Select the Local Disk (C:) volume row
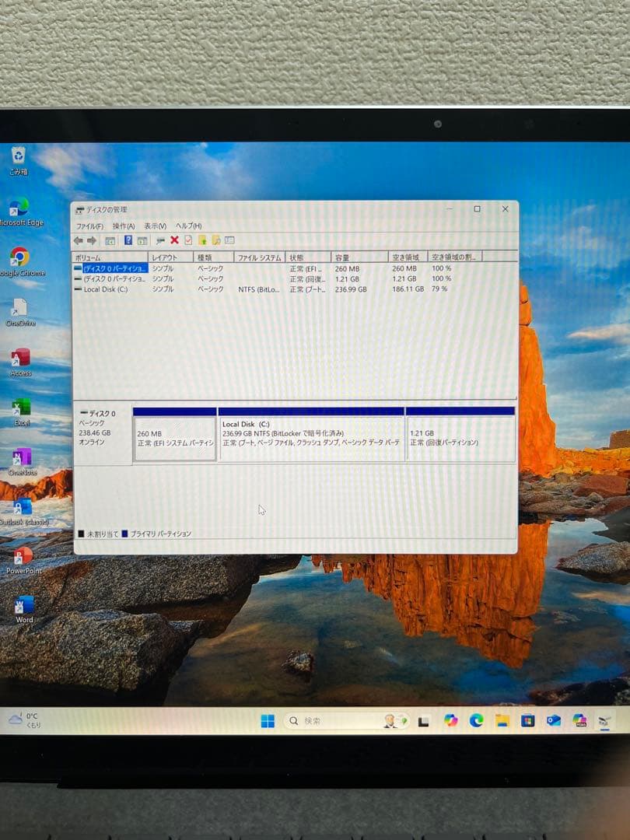Viewport: 630px width, 840px height. [105, 289]
